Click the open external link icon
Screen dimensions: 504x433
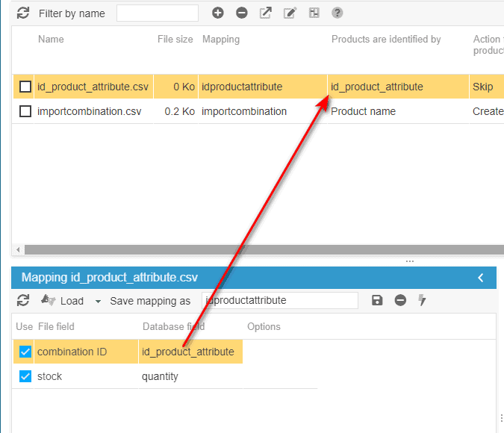pyautogui.click(x=265, y=13)
